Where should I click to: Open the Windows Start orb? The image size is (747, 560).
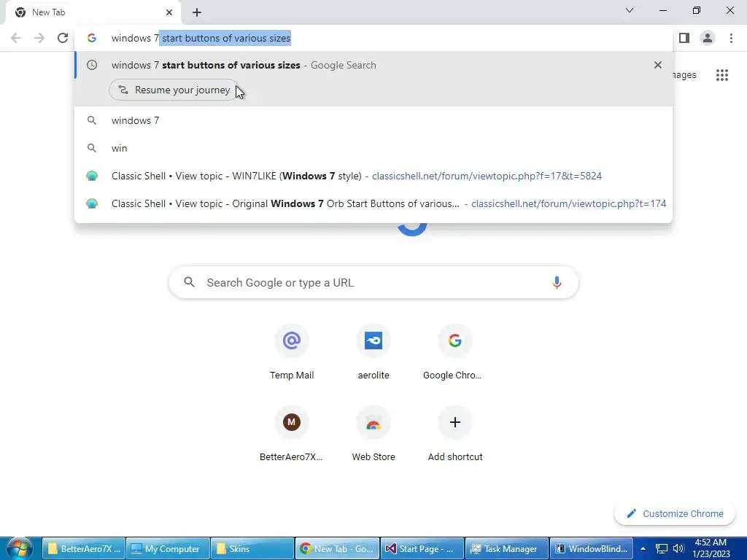[19, 548]
